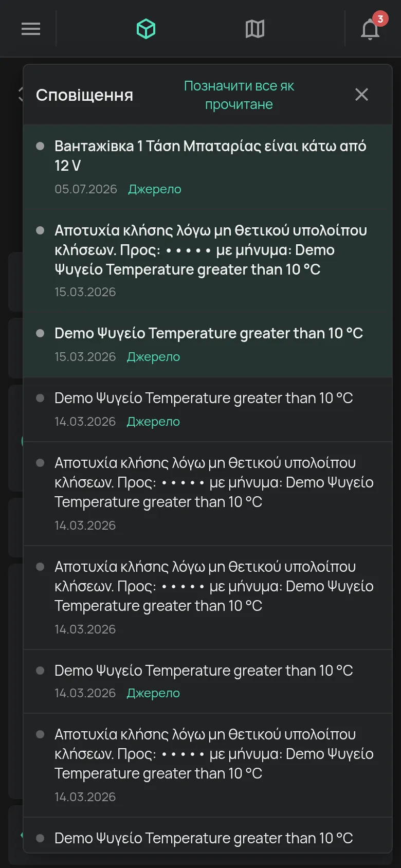Open first Джерело link dated 14.03.2026

click(154, 422)
